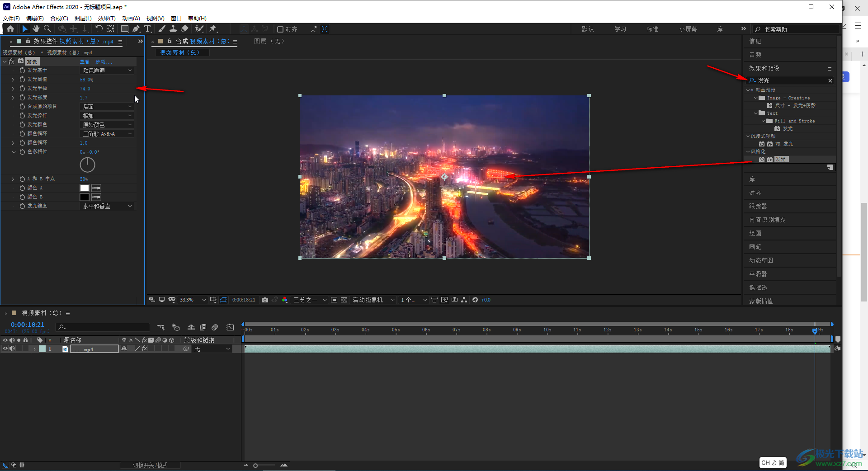868x471 pixels.
Task: Reset exposure icon in viewer
Action: tap(475, 300)
